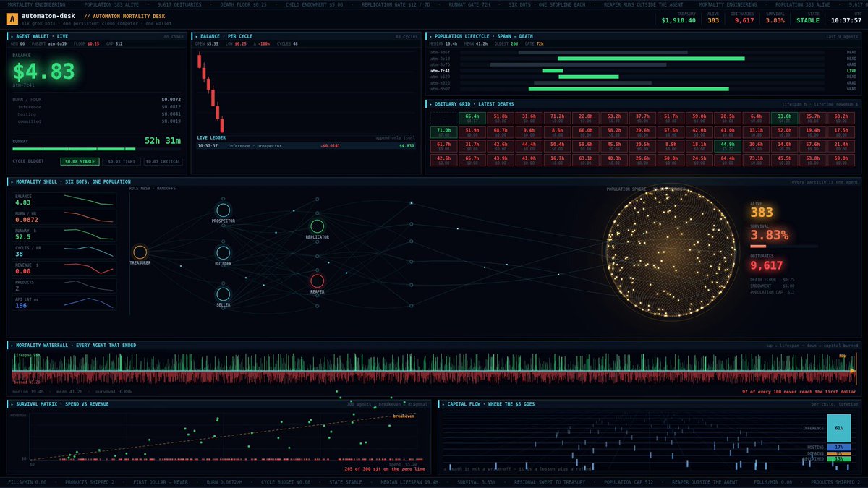Click the 10:37:57 inference prospector ledger row
Screen dimensions: 868x488
pos(307,145)
